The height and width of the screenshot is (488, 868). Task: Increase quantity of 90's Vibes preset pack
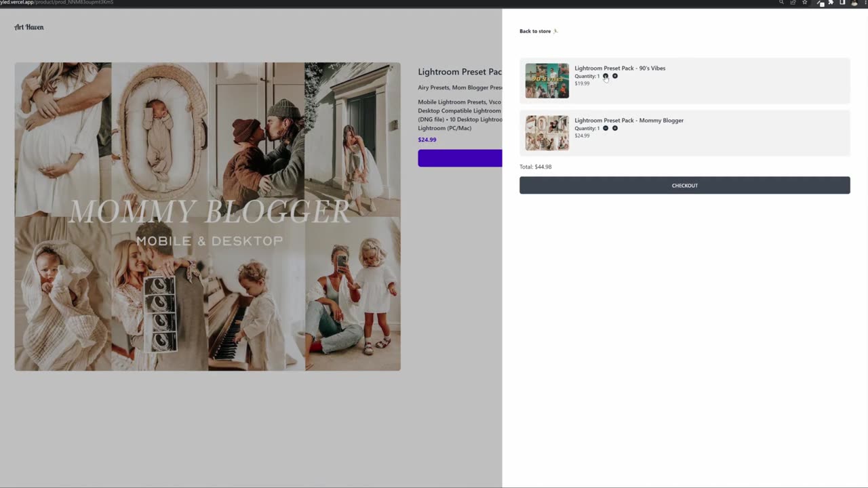point(615,76)
